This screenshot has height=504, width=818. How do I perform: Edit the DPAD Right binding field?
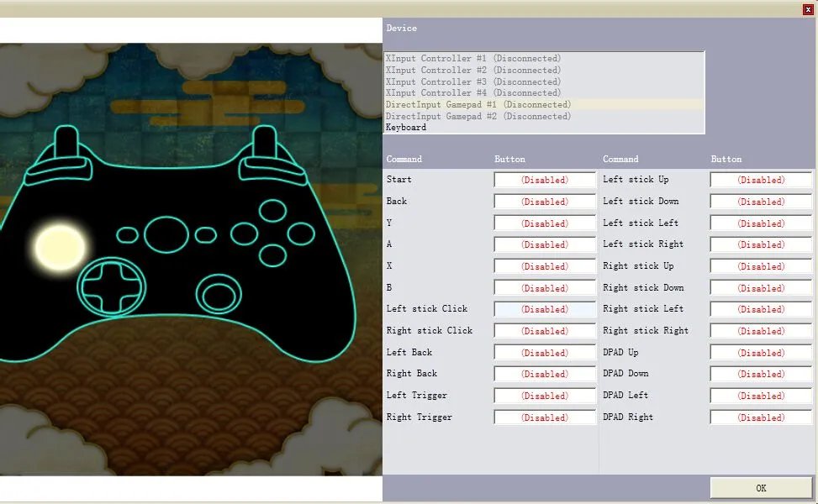[760, 417]
